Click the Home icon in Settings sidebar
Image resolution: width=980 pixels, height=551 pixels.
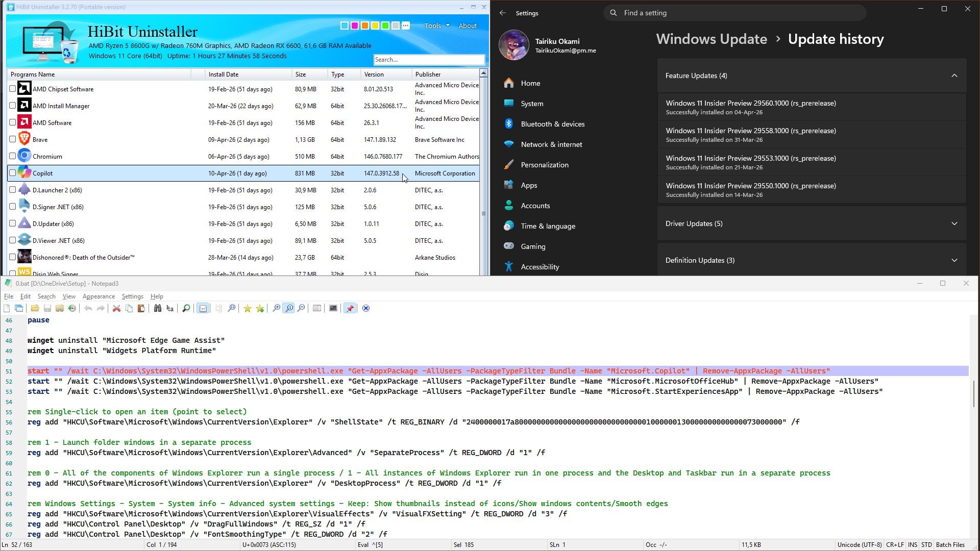(508, 83)
